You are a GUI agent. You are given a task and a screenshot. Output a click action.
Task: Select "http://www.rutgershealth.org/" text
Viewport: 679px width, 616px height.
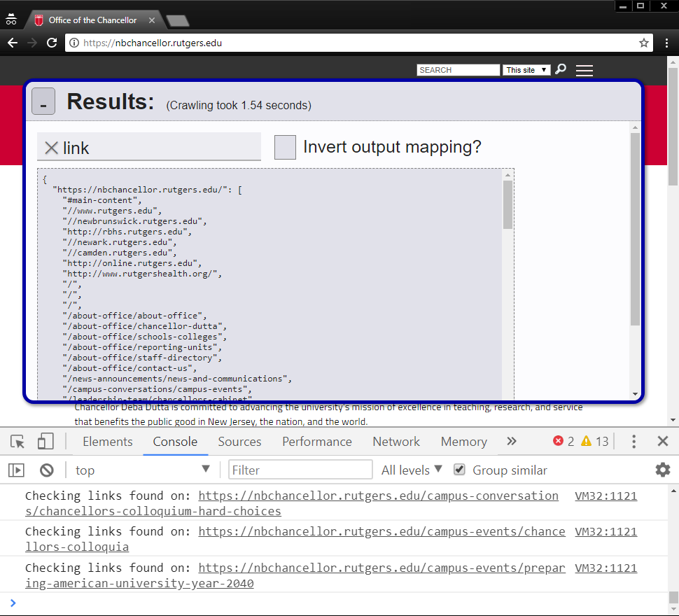(x=140, y=274)
